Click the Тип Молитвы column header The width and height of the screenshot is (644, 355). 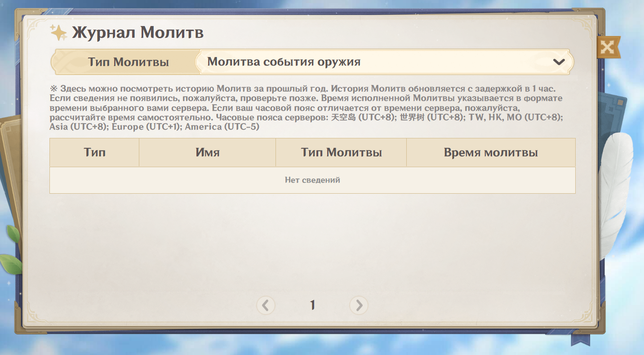pos(341,153)
